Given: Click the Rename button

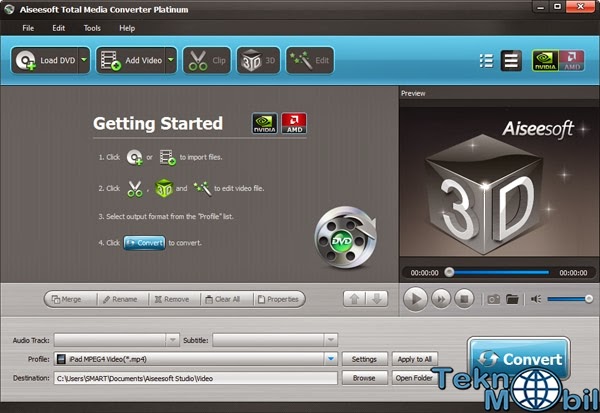Looking at the screenshot, I should click(123, 299).
